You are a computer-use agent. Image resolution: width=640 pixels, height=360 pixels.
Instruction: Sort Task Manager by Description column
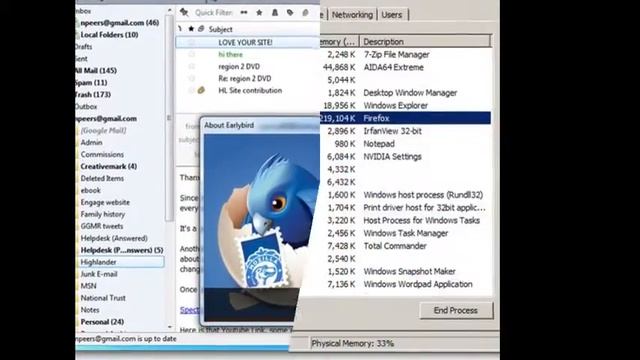point(425,41)
